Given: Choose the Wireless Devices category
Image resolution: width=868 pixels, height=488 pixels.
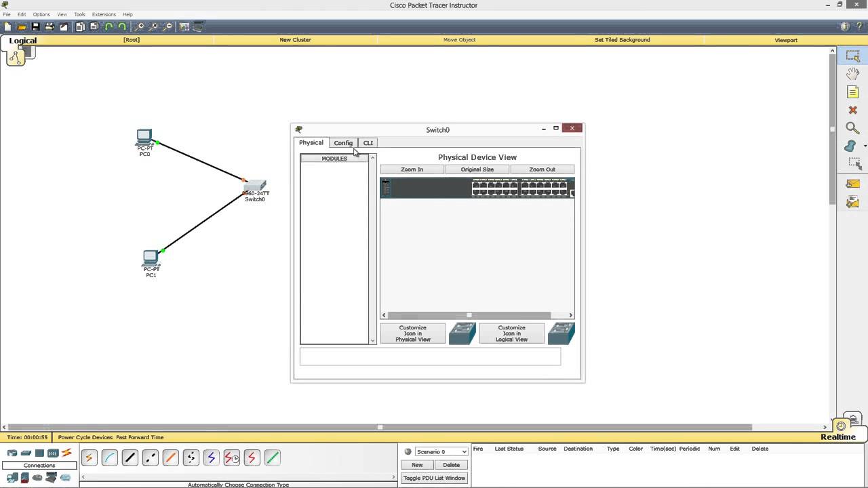Looking at the screenshot, I should click(53, 453).
